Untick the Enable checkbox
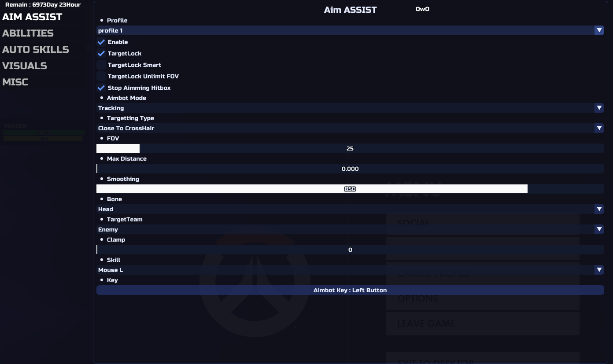This screenshot has height=364, width=613. pyautogui.click(x=101, y=42)
